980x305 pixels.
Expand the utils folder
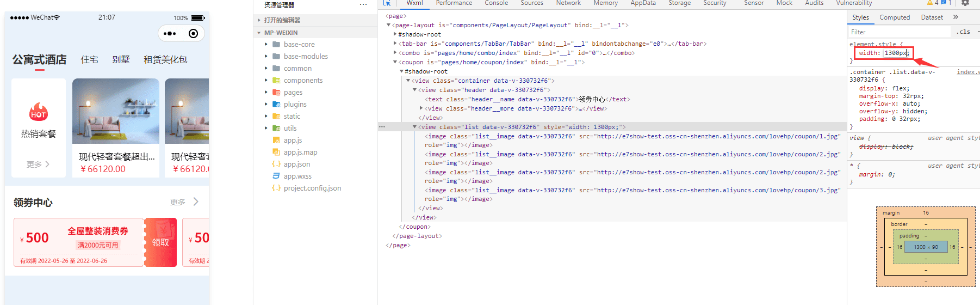tap(266, 128)
